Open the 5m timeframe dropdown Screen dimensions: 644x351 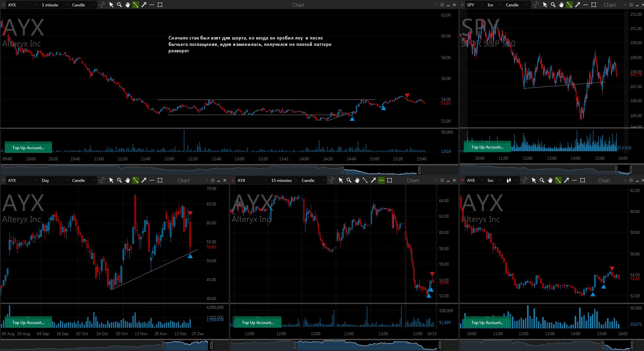[494, 180]
